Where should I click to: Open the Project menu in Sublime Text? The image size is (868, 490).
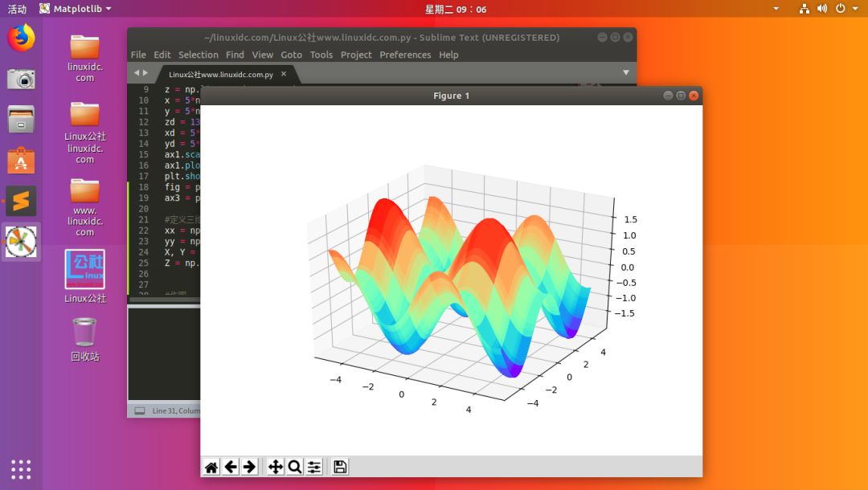click(x=356, y=55)
